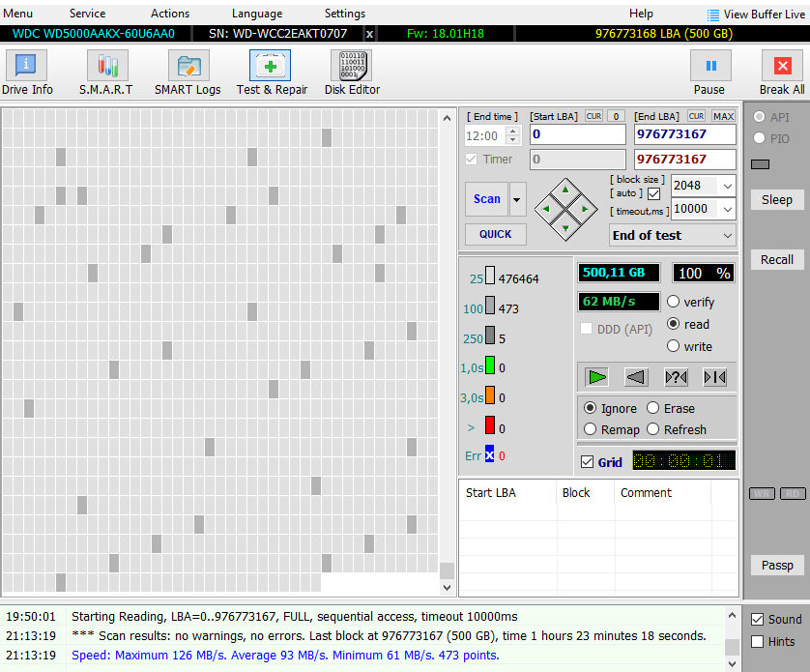Screen dimensions: 810x672
Task: Open the Language menu
Action: pos(257,14)
